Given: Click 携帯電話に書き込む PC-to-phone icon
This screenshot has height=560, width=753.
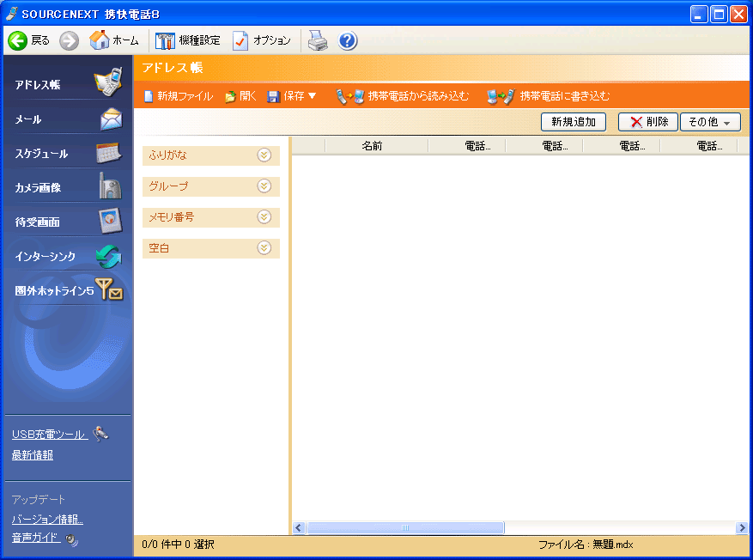Looking at the screenshot, I should pos(501,96).
